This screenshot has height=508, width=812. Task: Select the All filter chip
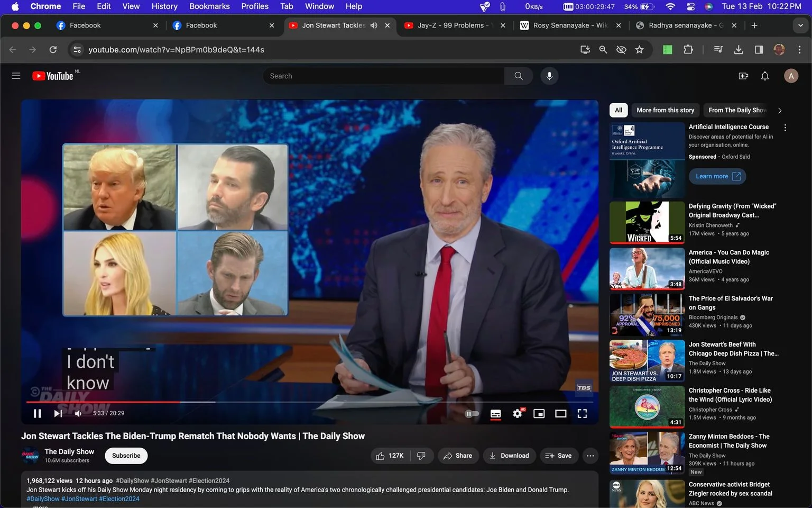[619, 110]
